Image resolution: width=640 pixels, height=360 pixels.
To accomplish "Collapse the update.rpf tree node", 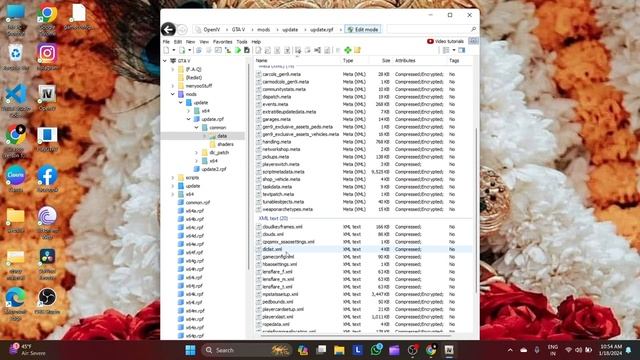I will pyautogui.click(x=189, y=119).
